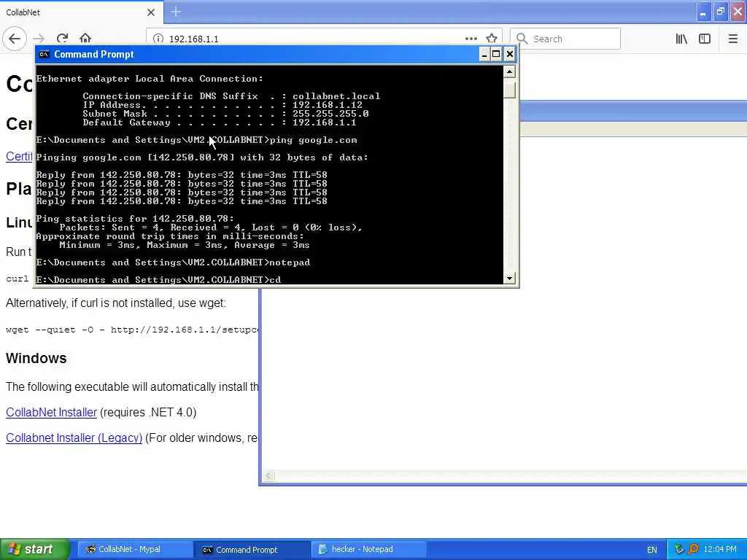
Task: Click the 'Ping statistics for 142.250.80.78' line
Action: pyautogui.click(x=135, y=219)
